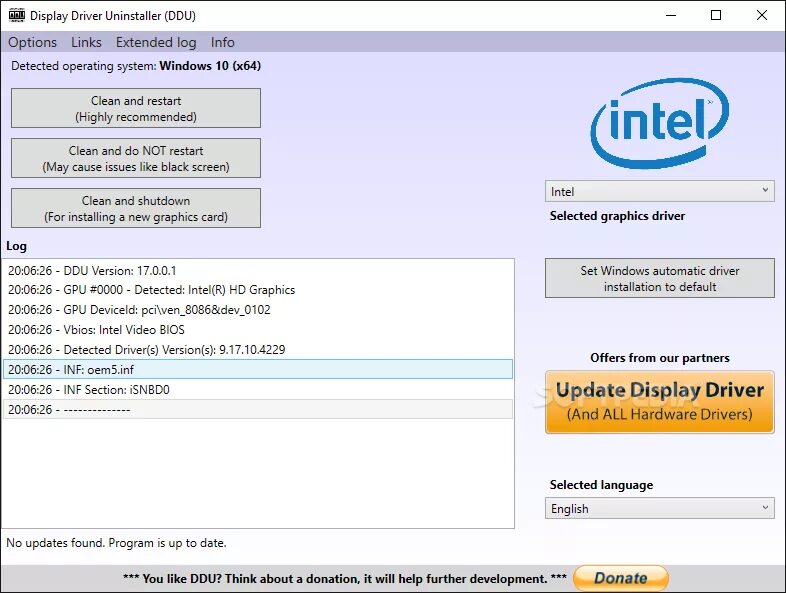Click the Update Display Driver offer banner
786x593 pixels.
(660, 402)
